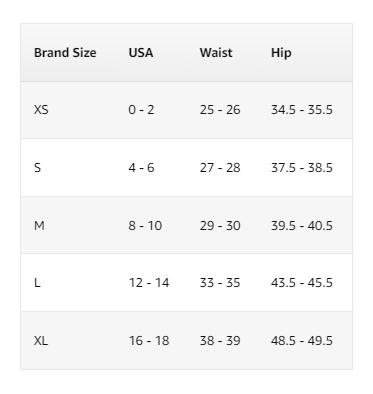Click waist value 33 - 35
The image size is (373, 394).
[220, 283]
